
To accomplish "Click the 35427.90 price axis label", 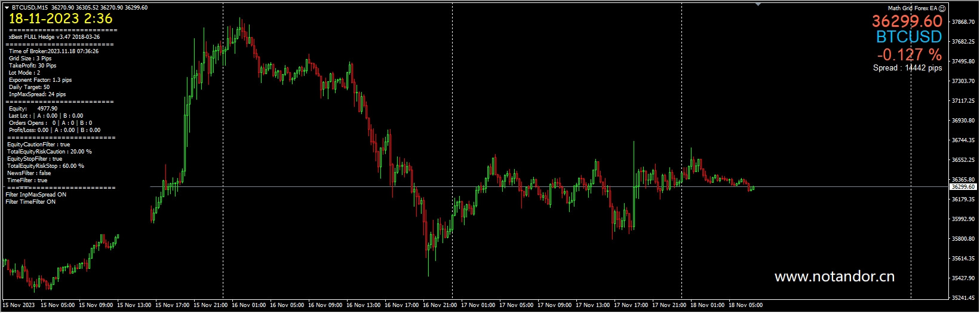I will tap(963, 278).
